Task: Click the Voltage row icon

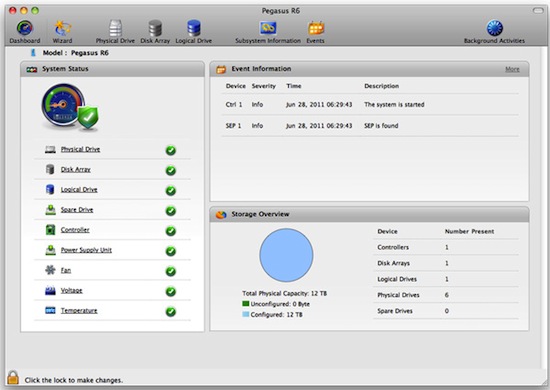Action: coord(51,290)
